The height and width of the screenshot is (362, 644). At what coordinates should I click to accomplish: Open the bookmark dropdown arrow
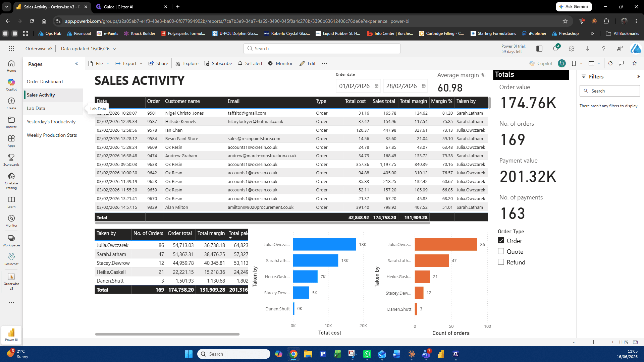point(581,63)
